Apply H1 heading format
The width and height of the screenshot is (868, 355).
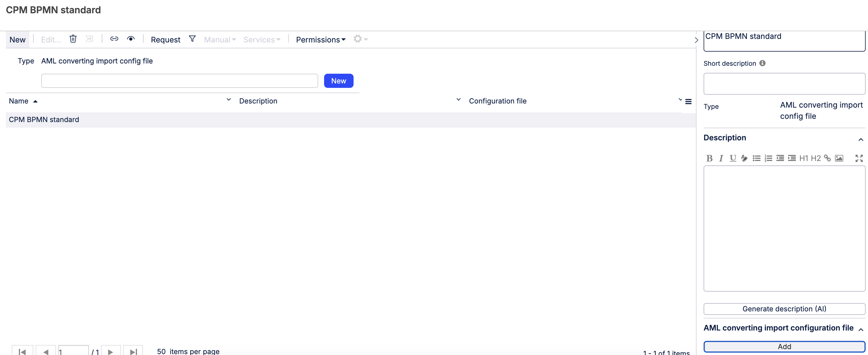(804, 158)
